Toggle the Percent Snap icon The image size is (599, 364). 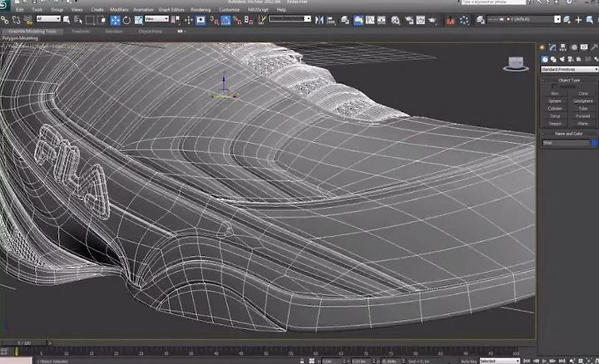[x=237, y=20]
